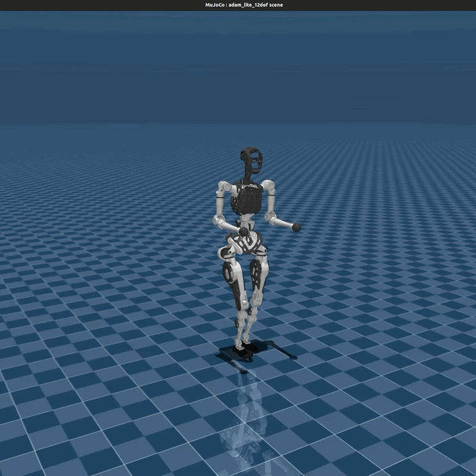Image resolution: width=476 pixels, height=476 pixels.
Task: Click the robot's reflection in the floor
Action: [x=247, y=421]
